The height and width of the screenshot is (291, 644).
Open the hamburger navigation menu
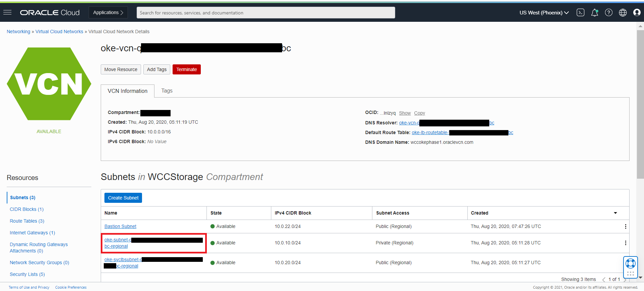pyautogui.click(x=7, y=12)
